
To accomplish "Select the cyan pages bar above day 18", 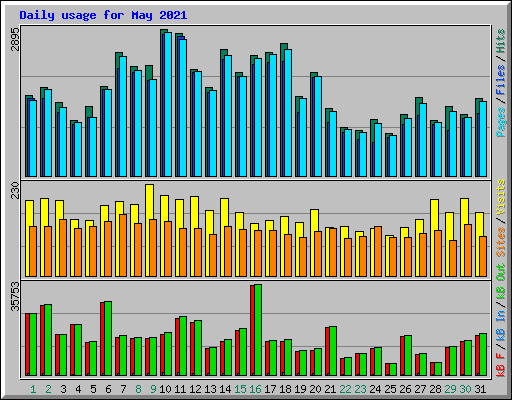I will 288,113.
